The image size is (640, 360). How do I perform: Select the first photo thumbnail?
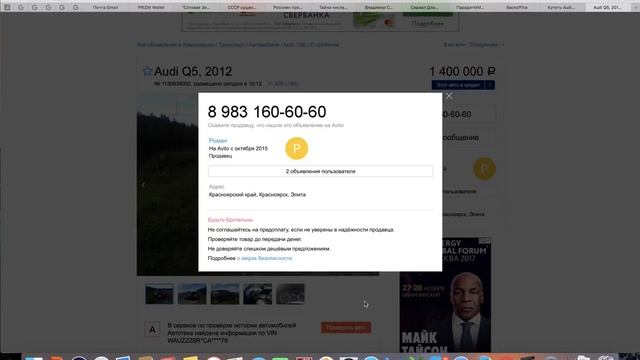tap(159, 294)
